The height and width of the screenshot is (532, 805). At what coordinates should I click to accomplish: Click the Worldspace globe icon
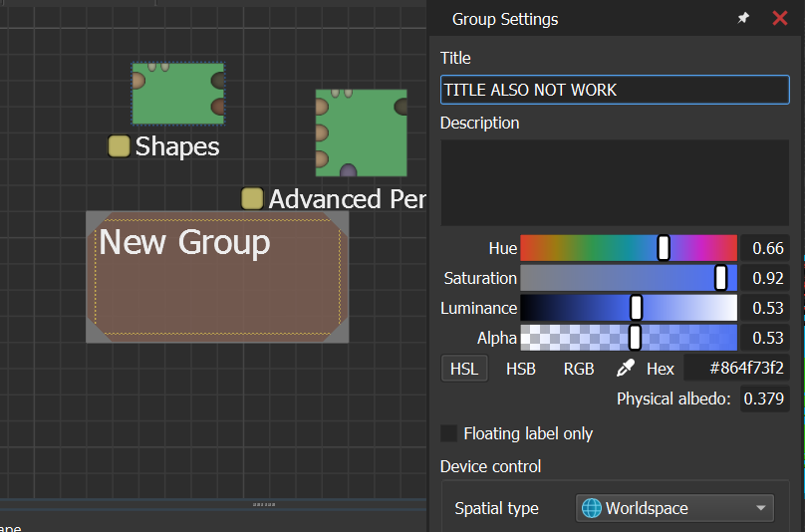pos(591,508)
